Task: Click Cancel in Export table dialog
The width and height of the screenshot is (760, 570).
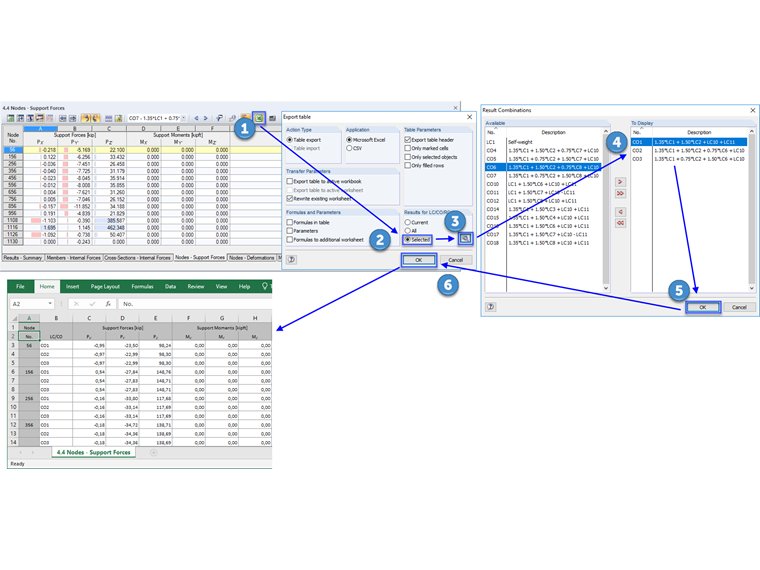Action: pyautogui.click(x=456, y=260)
